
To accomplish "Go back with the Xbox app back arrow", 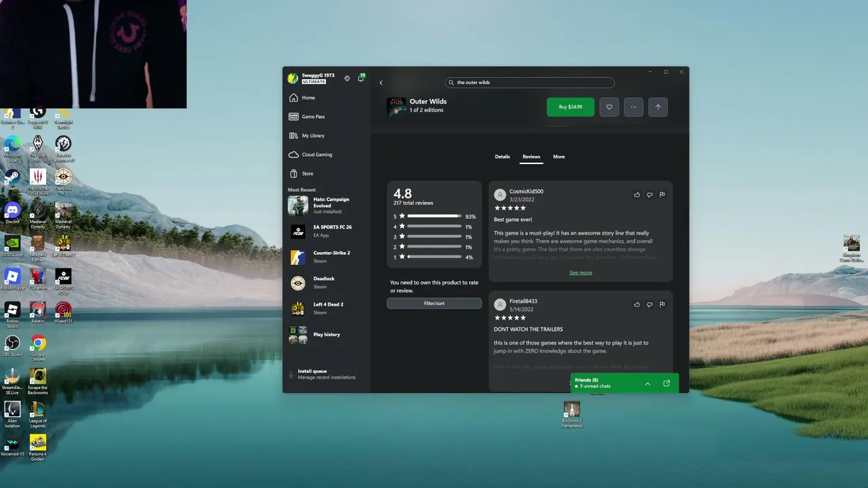I will coord(381,83).
